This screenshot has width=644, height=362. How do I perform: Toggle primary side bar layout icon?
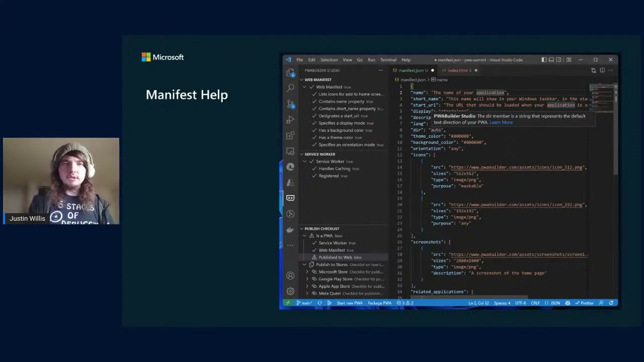[544, 60]
